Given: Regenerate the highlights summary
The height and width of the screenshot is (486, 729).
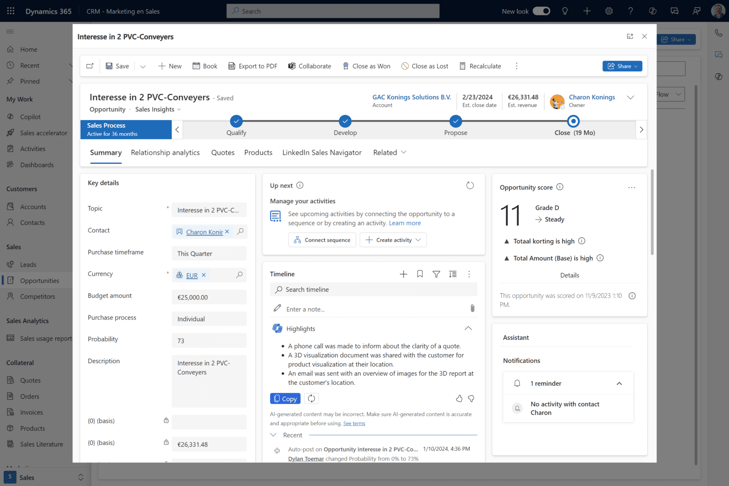Looking at the screenshot, I should tap(311, 399).
